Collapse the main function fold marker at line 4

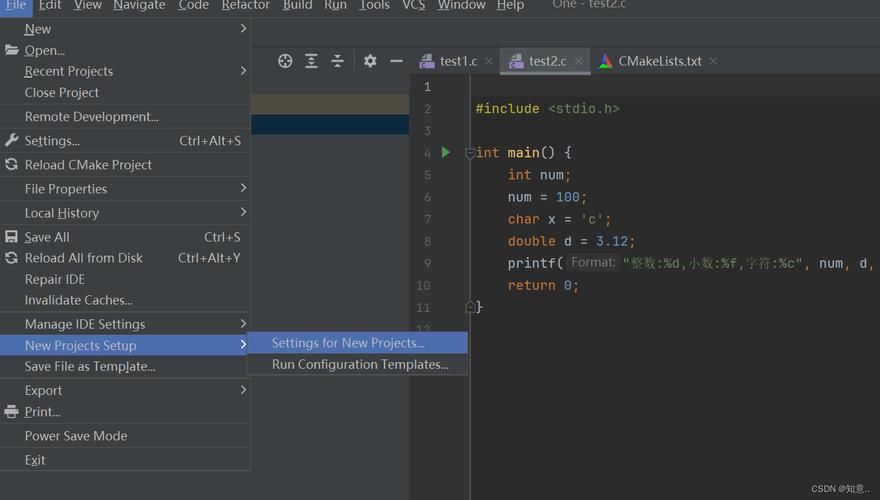tap(470, 153)
